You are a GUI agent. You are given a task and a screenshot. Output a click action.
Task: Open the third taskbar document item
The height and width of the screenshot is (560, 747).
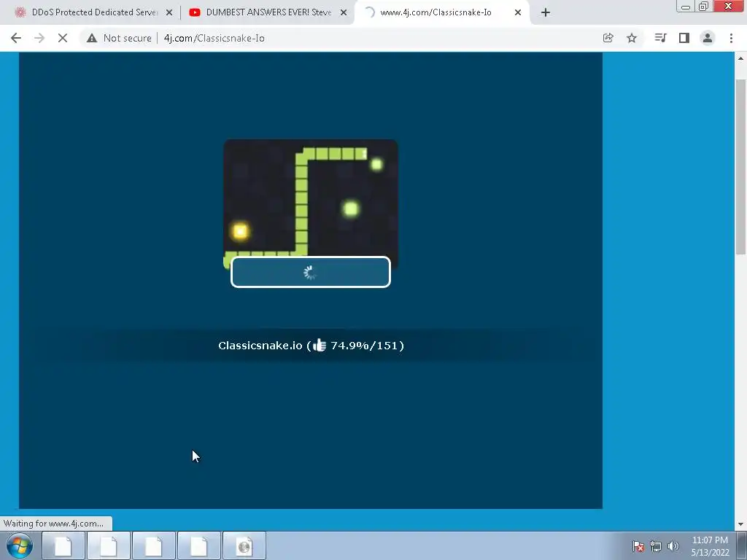153,545
